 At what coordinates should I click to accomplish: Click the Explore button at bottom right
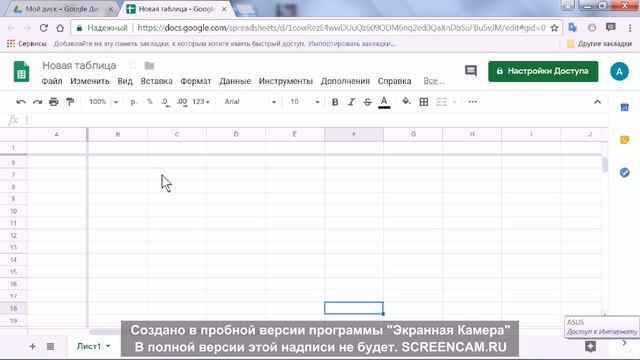(590, 347)
